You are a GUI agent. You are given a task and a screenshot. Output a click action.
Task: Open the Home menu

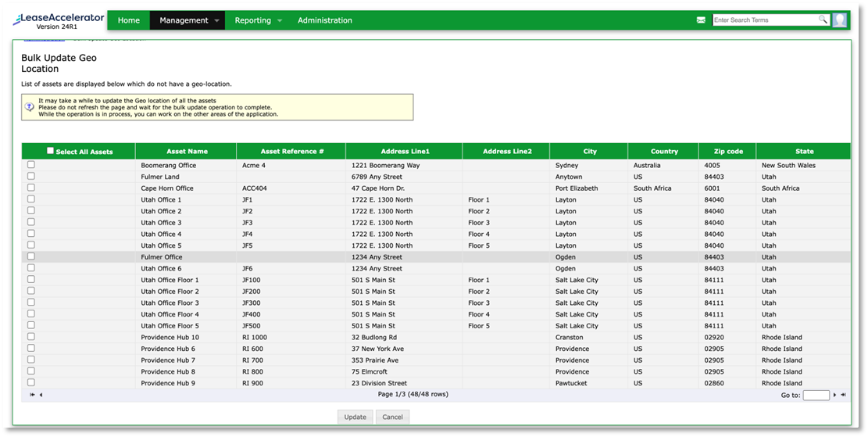coord(128,20)
